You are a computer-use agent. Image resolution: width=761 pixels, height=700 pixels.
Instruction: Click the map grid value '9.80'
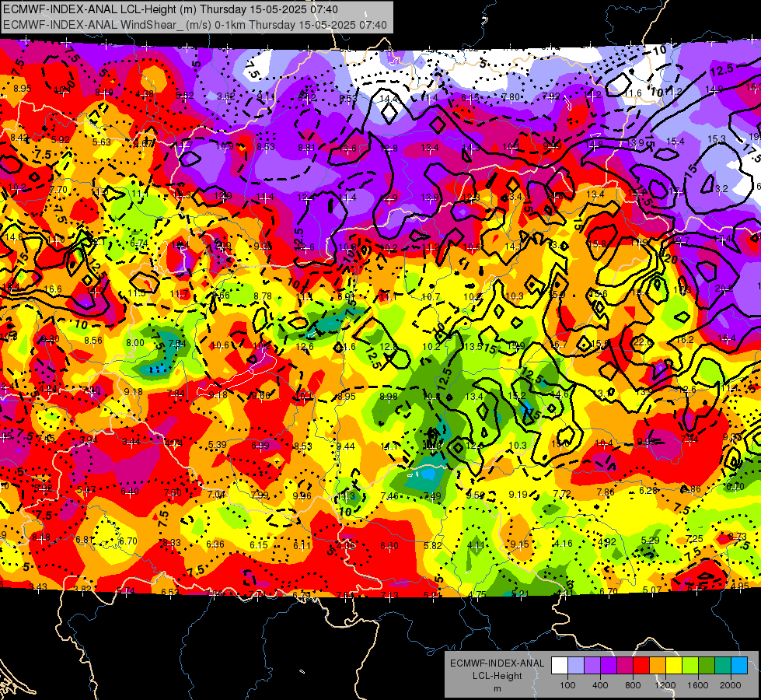50,339
